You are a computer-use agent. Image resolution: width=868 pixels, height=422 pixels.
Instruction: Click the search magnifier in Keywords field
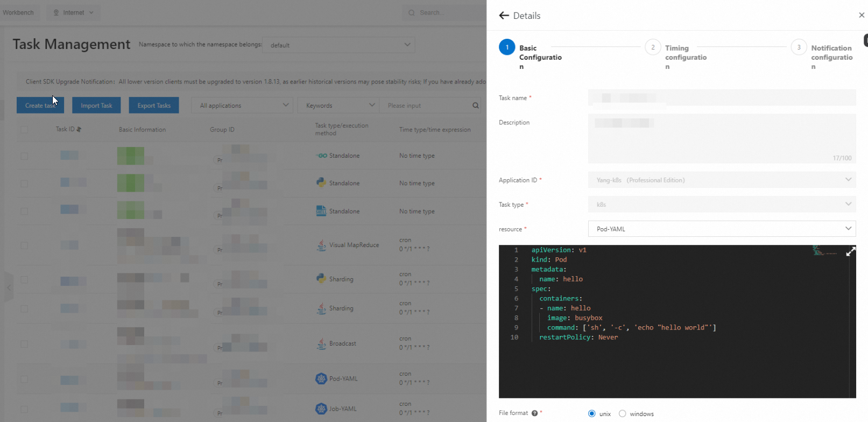coord(476,105)
